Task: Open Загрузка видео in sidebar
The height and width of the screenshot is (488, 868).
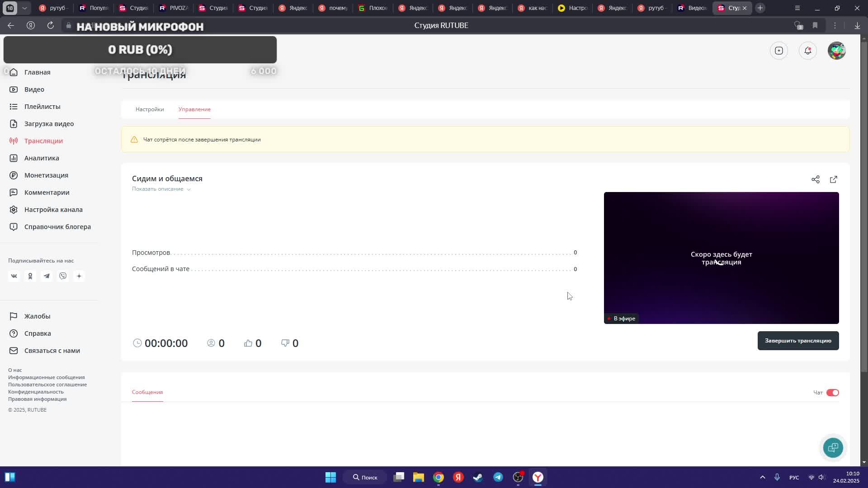Action: [42, 124]
